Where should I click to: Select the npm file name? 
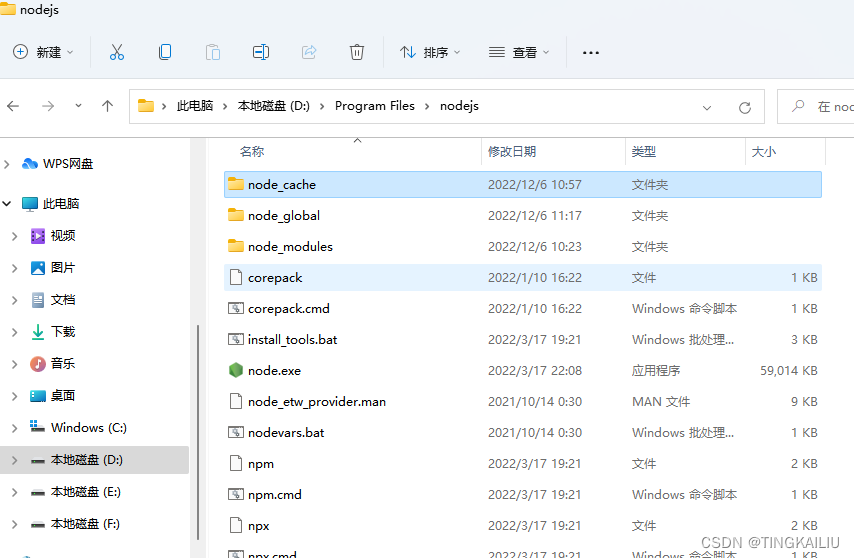pyautogui.click(x=261, y=464)
